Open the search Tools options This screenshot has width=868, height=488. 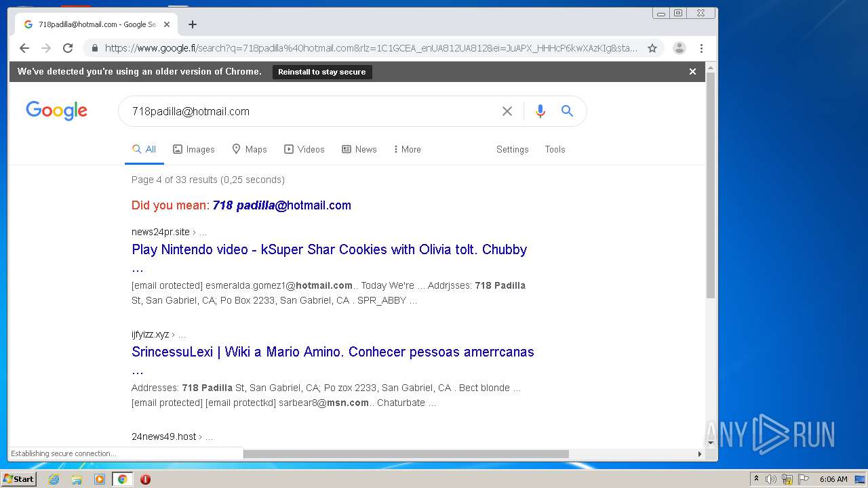pyautogui.click(x=555, y=149)
